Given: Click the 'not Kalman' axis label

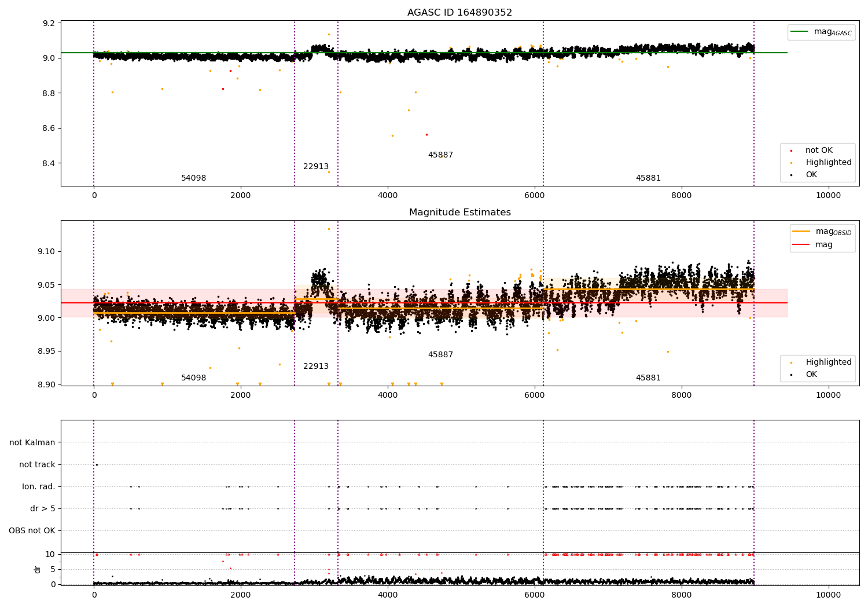Looking at the screenshot, I should coord(32,442).
